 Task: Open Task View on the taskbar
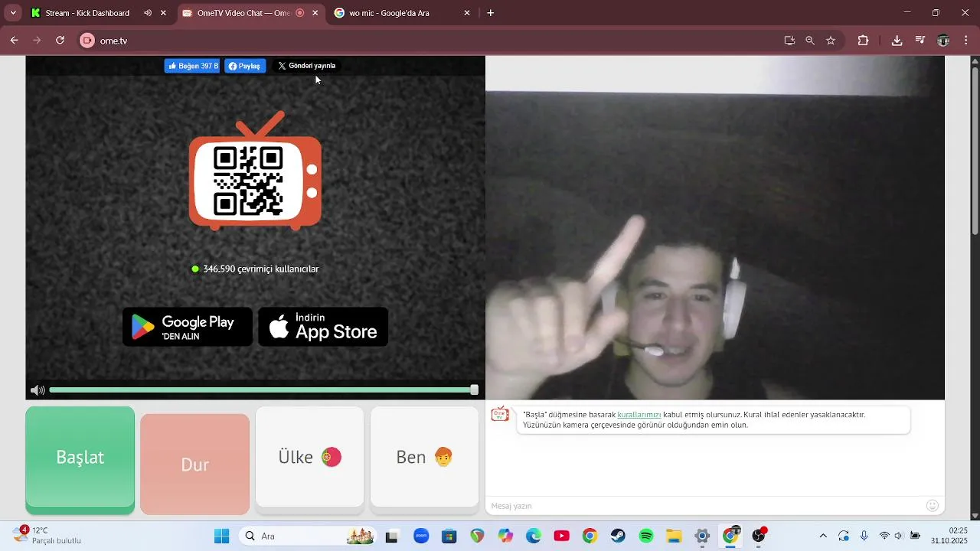click(392, 536)
